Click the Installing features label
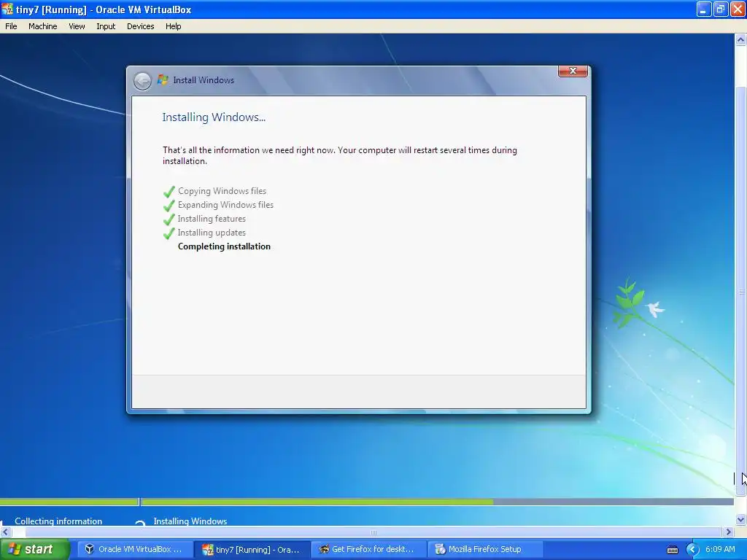 [x=212, y=219]
